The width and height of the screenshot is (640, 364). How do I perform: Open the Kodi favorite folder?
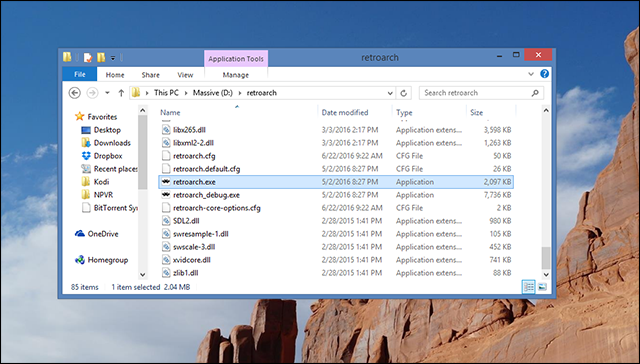click(101, 182)
